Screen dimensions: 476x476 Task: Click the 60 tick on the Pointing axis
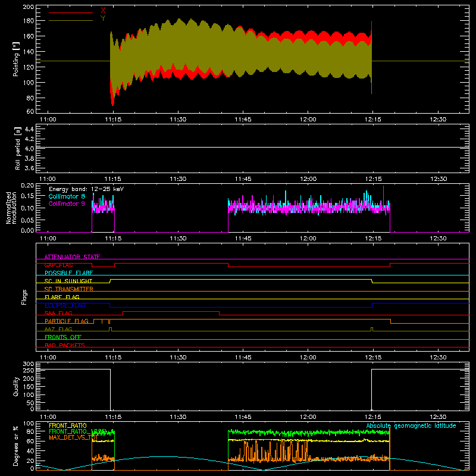[30, 111]
